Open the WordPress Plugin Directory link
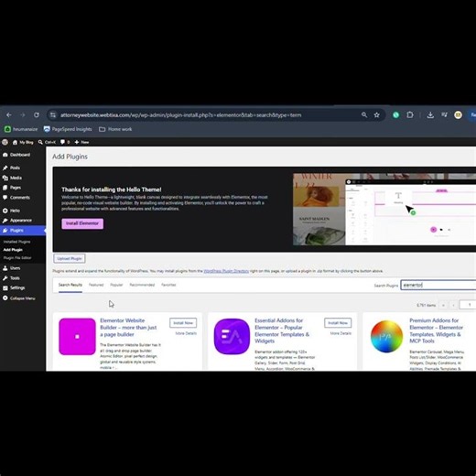Image resolution: width=476 pixels, height=476 pixels. coord(226,271)
